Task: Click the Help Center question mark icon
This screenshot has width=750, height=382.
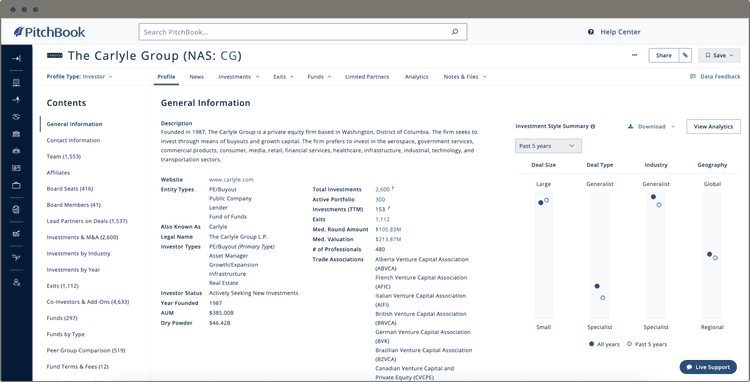Action: point(591,32)
